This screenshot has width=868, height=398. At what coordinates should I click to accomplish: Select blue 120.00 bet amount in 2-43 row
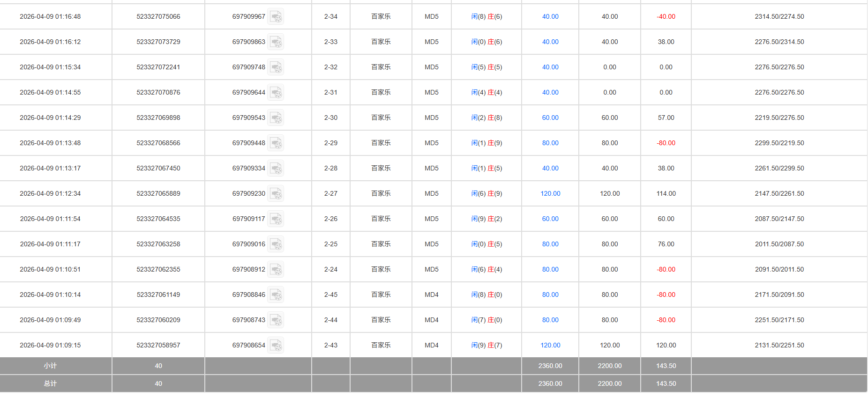pyautogui.click(x=550, y=346)
